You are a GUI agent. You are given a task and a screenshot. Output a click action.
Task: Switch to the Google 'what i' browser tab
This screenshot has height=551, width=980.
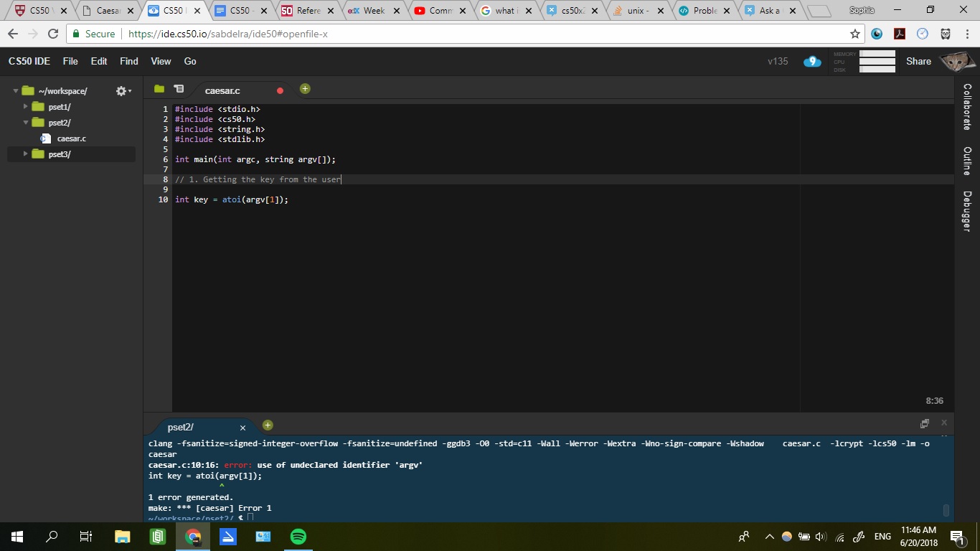click(505, 11)
